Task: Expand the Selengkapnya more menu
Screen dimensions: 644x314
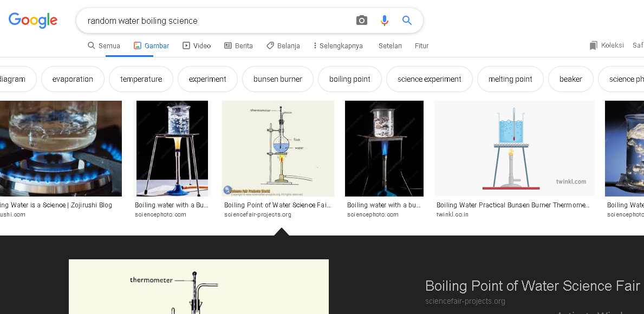Action: (x=338, y=46)
